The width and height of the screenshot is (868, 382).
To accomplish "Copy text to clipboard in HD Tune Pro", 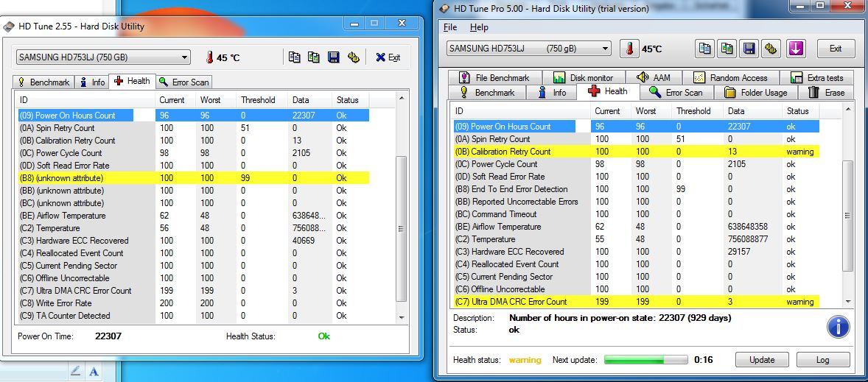I will tap(705, 49).
